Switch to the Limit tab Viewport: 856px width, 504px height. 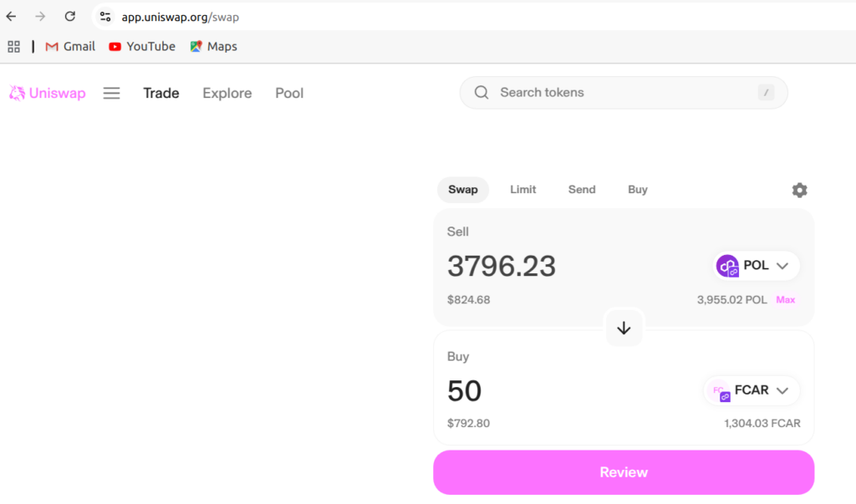point(523,190)
